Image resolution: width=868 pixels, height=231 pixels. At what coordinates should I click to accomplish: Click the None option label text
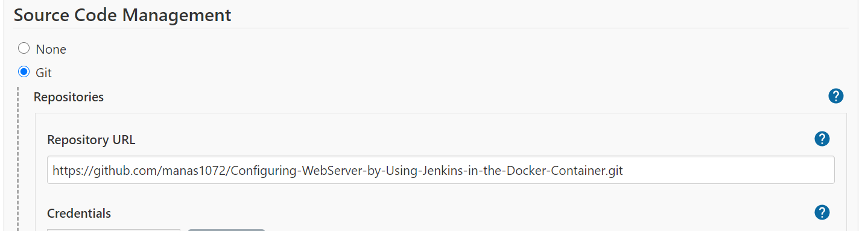51,49
